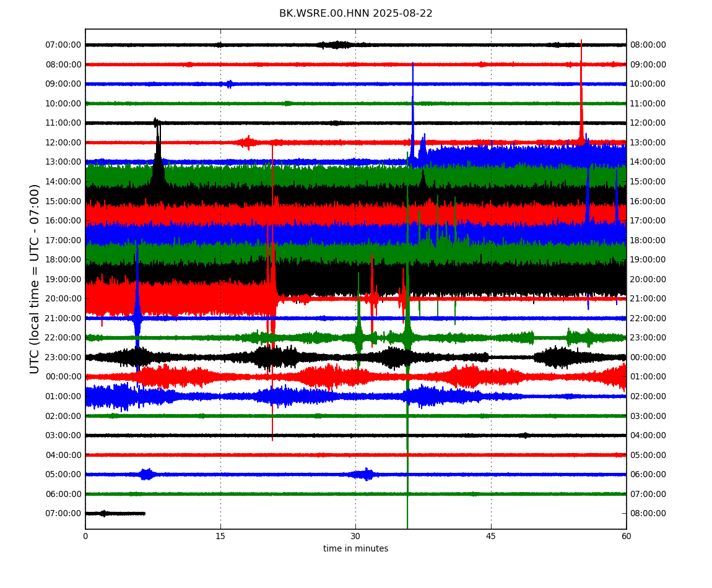
Task: Click the left-axis UTC label 05:00:00
Action: 63,475
